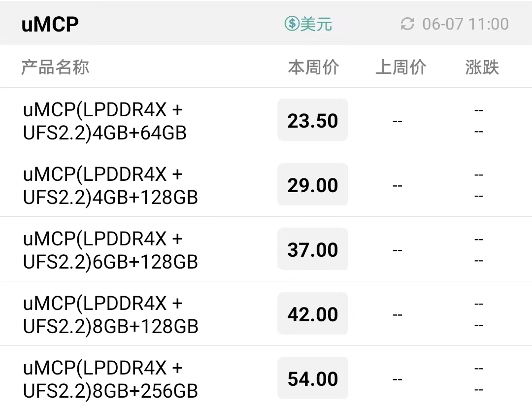
Task: Click the refresh icon beside the timestamp
Action: 407,24
